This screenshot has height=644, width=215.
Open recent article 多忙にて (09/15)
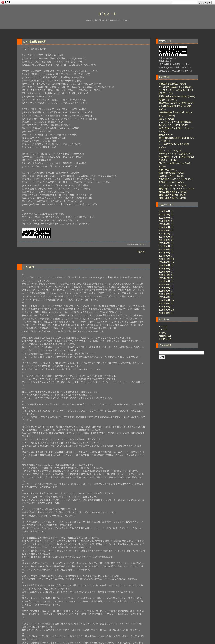[166, 116]
